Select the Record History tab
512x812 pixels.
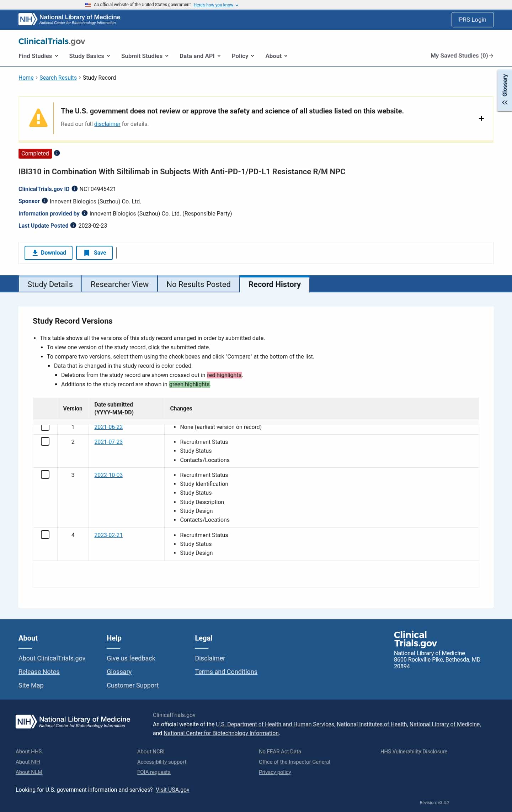274,284
